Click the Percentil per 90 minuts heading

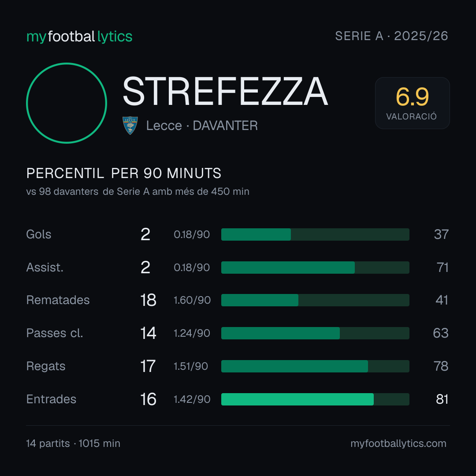click(x=123, y=173)
